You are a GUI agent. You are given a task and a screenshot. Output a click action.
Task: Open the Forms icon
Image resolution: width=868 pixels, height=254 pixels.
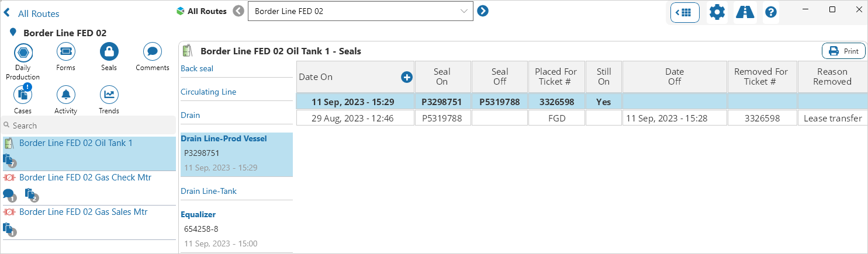point(65,53)
